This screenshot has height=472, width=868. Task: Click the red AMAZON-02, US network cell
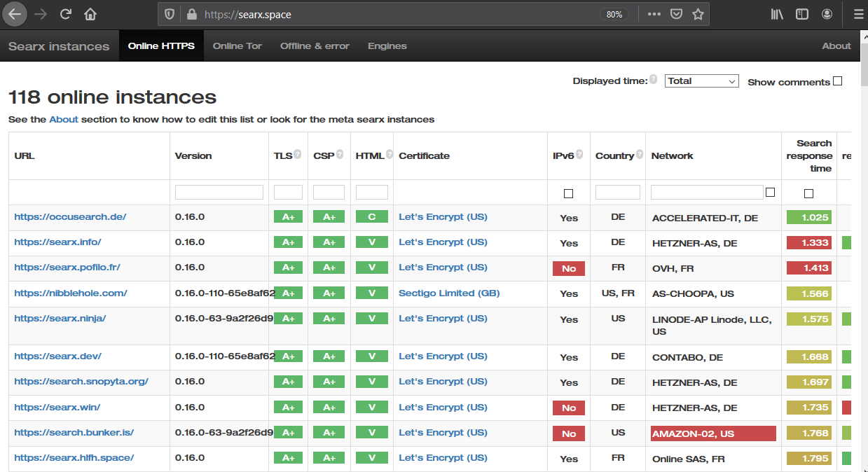pyautogui.click(x=712, y=433)
